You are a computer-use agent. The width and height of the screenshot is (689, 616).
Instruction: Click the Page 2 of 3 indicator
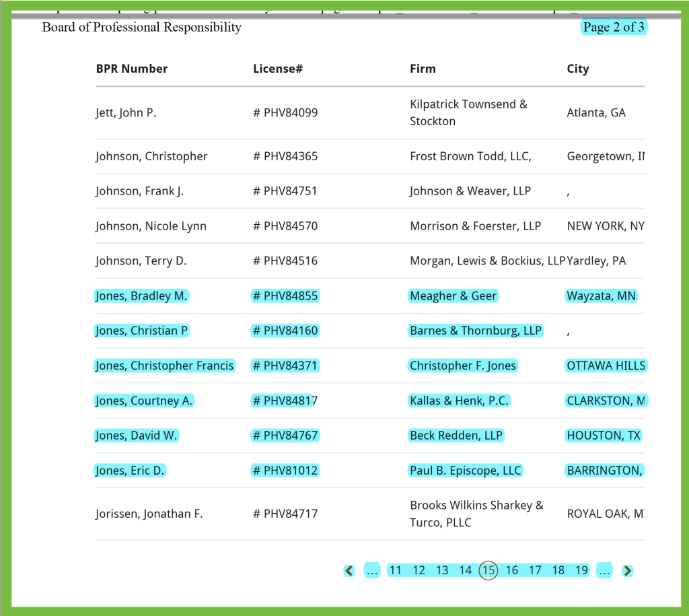614,27
